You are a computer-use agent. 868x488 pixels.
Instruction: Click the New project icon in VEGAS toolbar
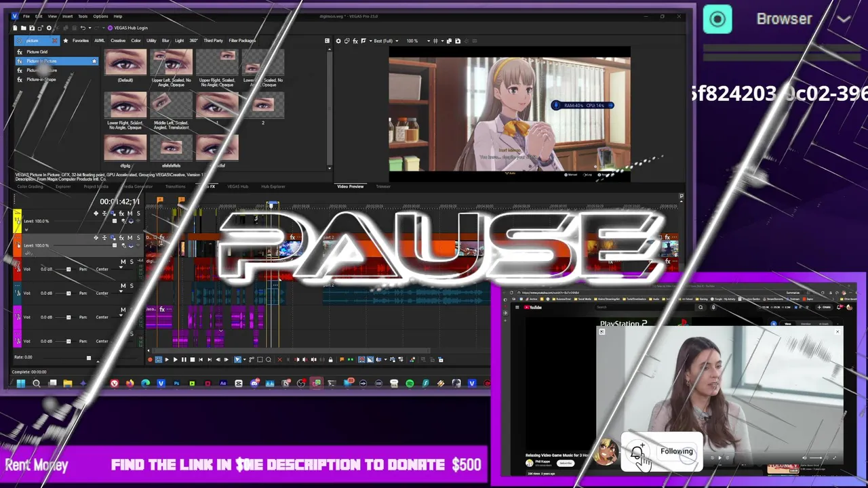point(15,28)
